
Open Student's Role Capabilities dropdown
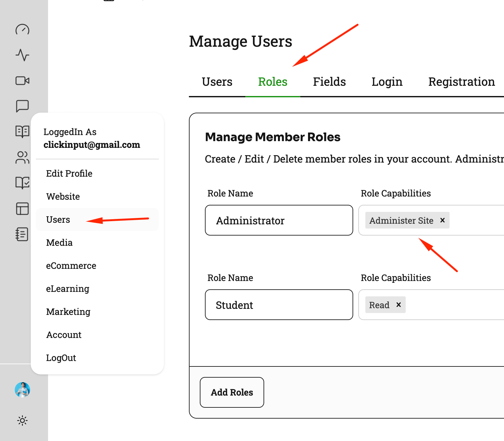(x=455, y=305)
